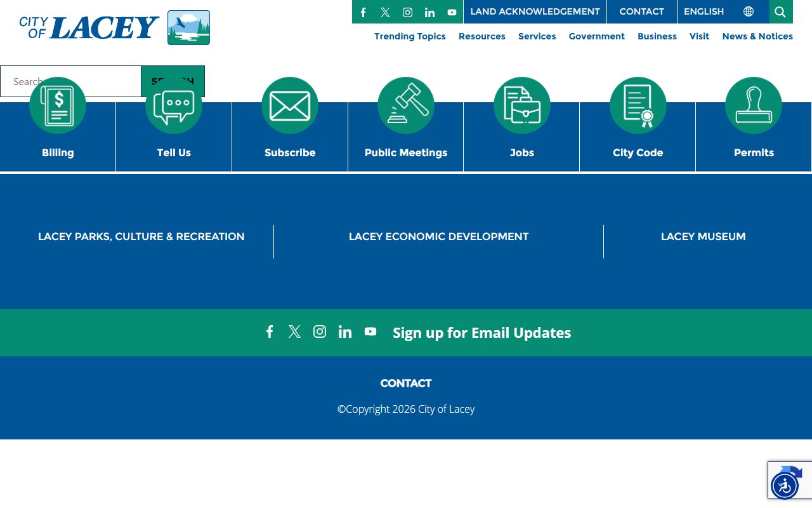Open the Billing invoice icon

tap(58, 105)
